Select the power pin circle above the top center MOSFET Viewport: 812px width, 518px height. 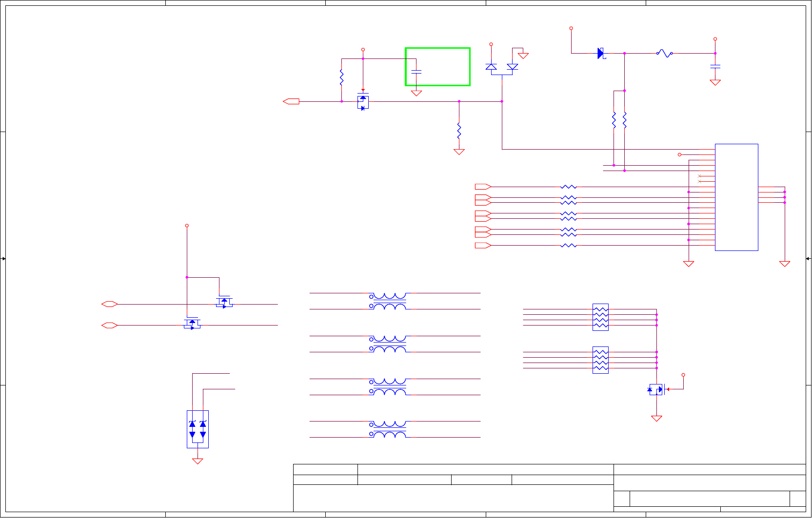coord(363,50)
